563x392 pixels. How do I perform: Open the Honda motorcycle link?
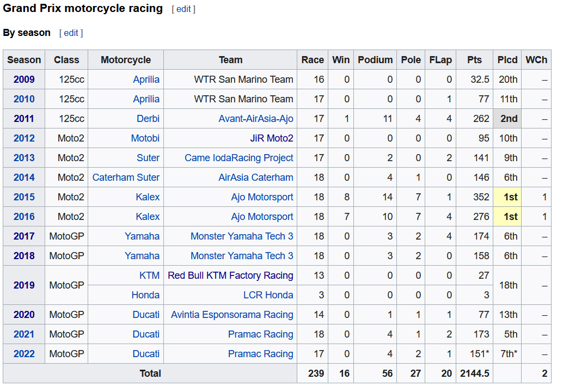coord(145,295)
